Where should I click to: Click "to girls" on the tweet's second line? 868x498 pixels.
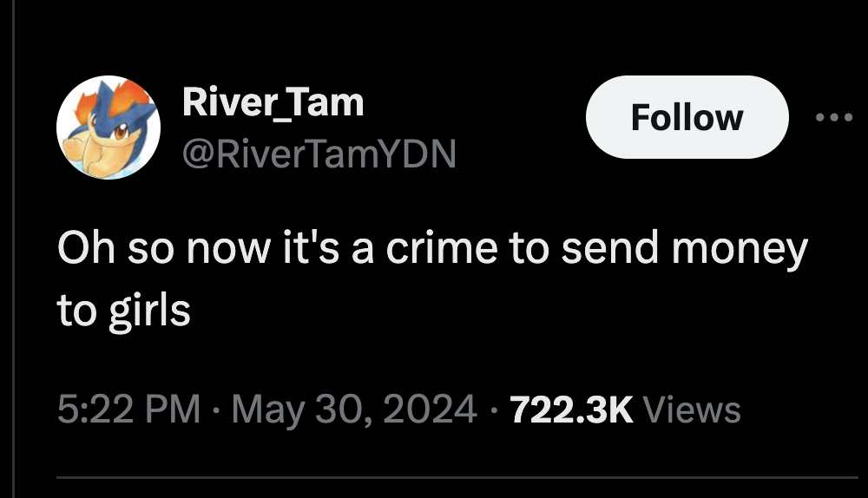coord(124,311)
